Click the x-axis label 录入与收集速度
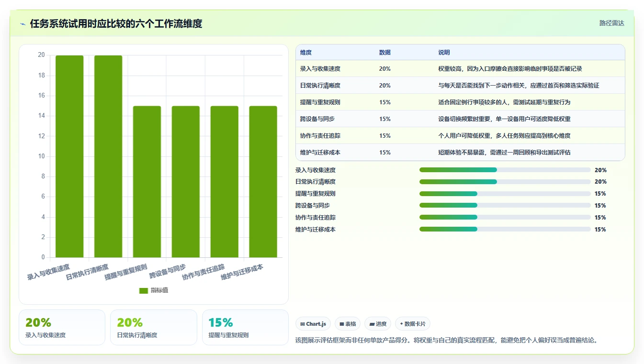The height and width of the screenshot is (364, 644). [x=48, y=271]
